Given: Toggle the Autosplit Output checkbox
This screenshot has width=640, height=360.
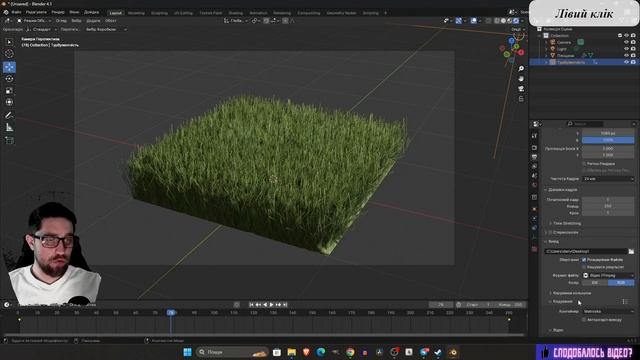Looking at the screenshot, I should coord(584,320).
